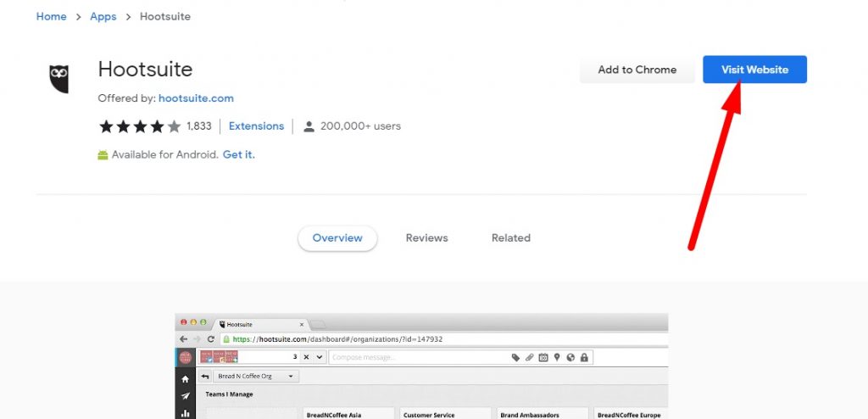Select the Overview tab
The height and width of the screenshot is (419, 868).
(x=337, y=238)
